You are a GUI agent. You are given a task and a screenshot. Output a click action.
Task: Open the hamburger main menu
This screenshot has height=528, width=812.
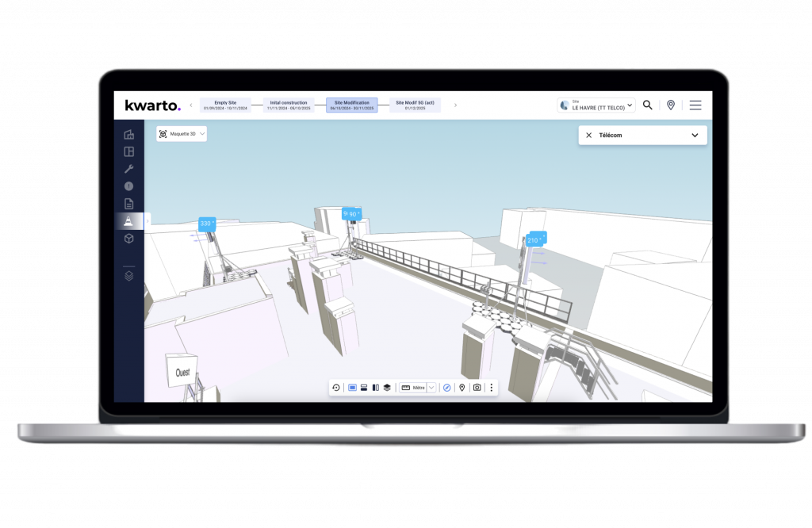[x=695, y=105]
